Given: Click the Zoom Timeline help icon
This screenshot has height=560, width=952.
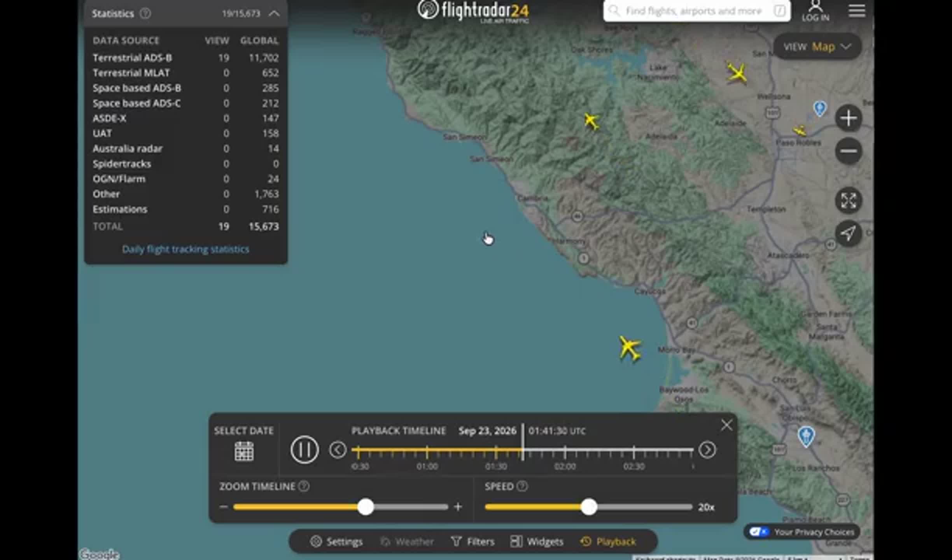Looking at the screenshot, I should [304, 486].
